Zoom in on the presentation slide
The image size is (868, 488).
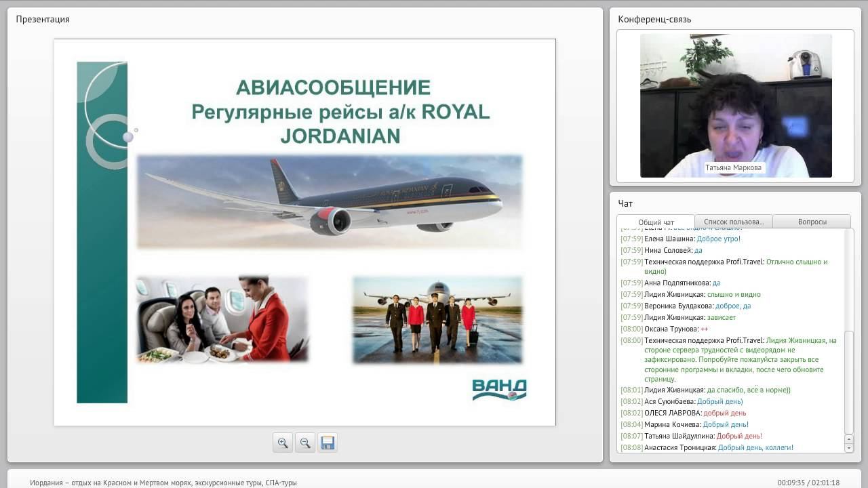(283, 443)
